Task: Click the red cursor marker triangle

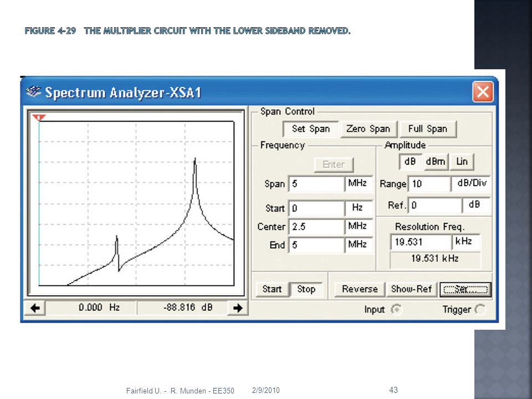Action: [39, 117]
